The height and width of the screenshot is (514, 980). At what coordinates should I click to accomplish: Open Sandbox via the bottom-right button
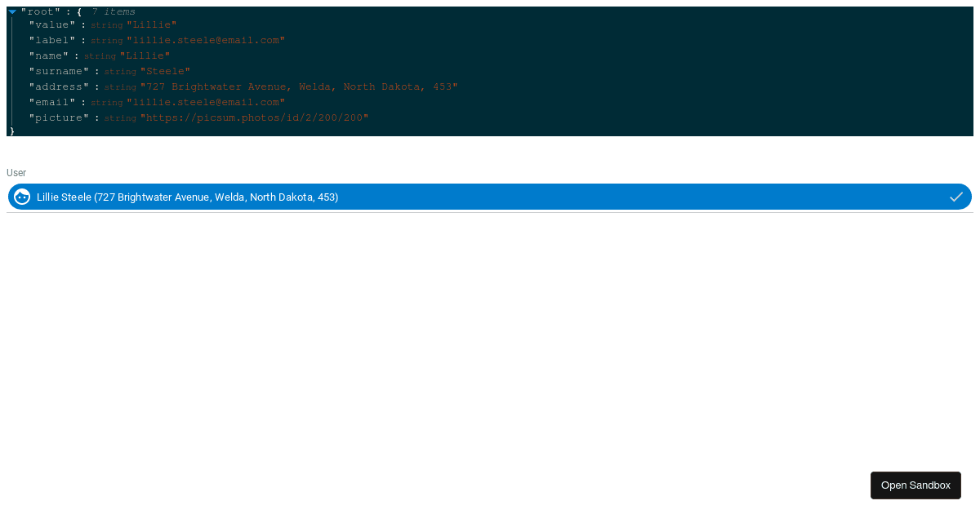pos(915,485)
